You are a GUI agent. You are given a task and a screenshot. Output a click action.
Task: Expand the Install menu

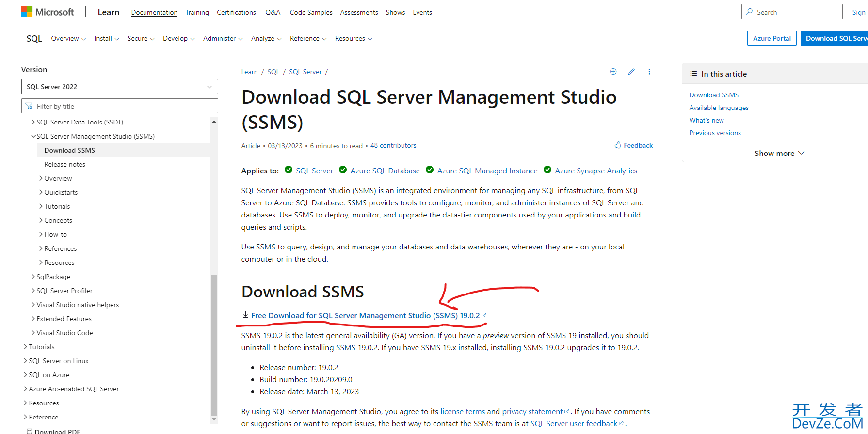[107, 38]
